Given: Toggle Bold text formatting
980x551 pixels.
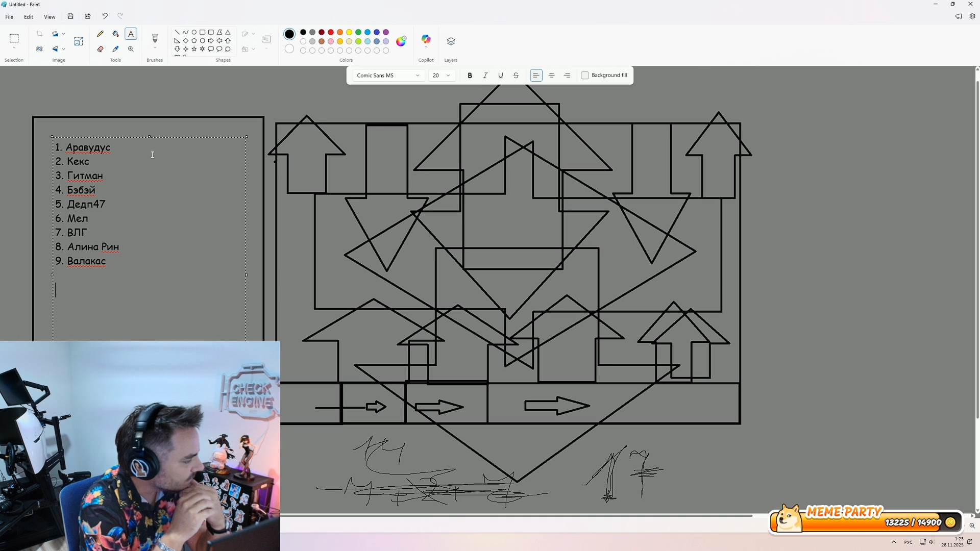Looking at the screenshot, I should pos(470,76).
